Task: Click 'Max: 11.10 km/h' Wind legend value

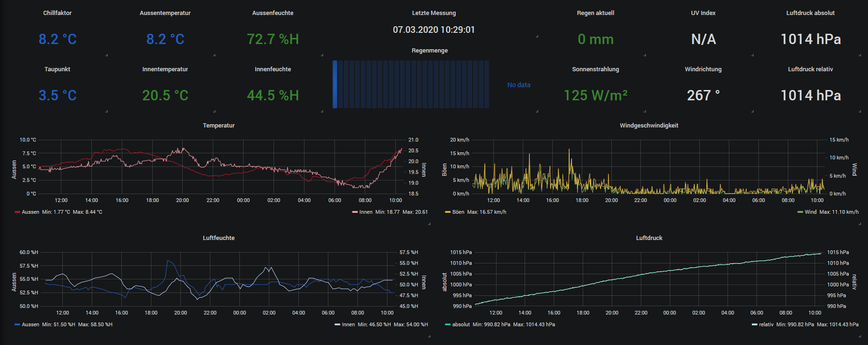Action: [x=839, y=212]
